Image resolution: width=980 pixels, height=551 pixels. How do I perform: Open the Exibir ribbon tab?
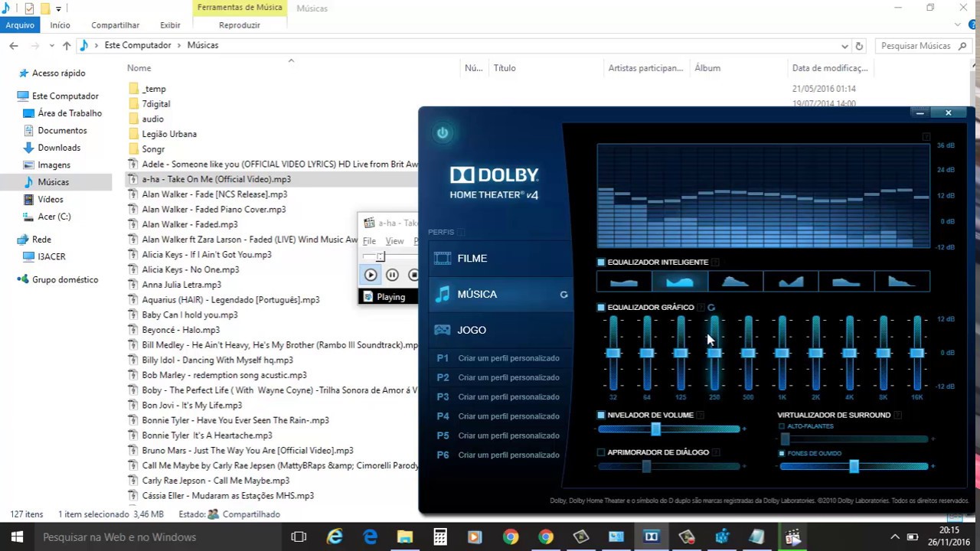pyautogui.click(x=171, y=25)
